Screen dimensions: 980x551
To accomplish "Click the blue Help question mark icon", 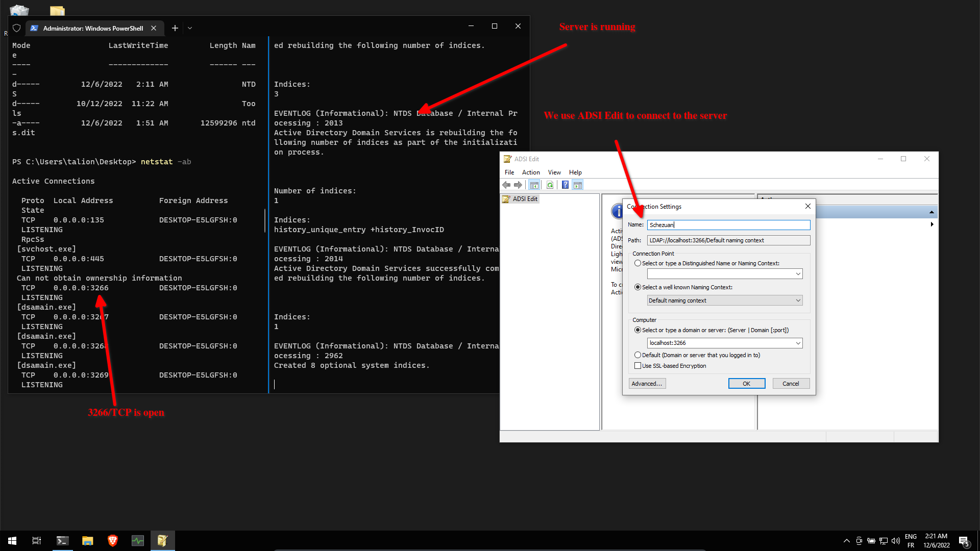I will (565, 185).
